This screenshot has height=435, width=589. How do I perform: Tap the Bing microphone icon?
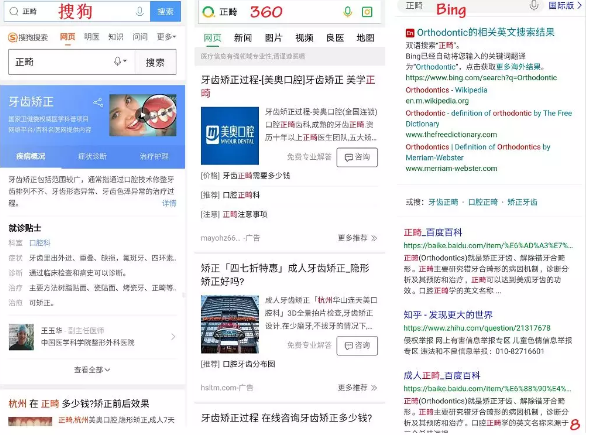pyautogui.click(x=534, y=5)
